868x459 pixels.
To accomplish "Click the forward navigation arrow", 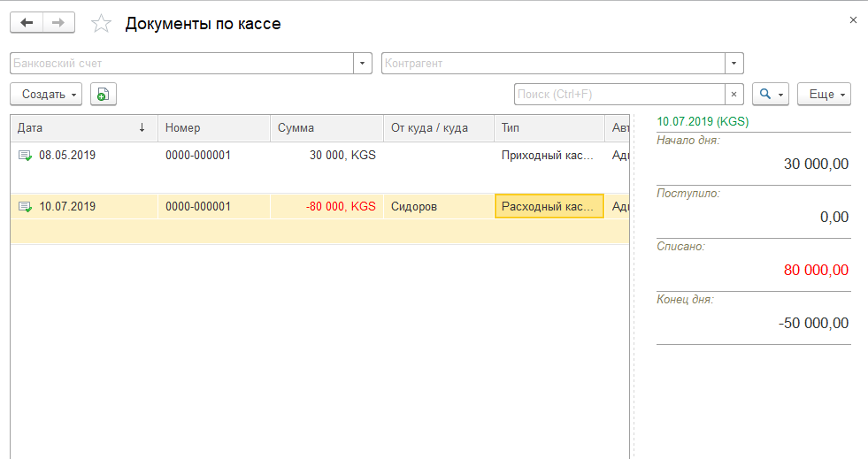I will coord(58,23).
